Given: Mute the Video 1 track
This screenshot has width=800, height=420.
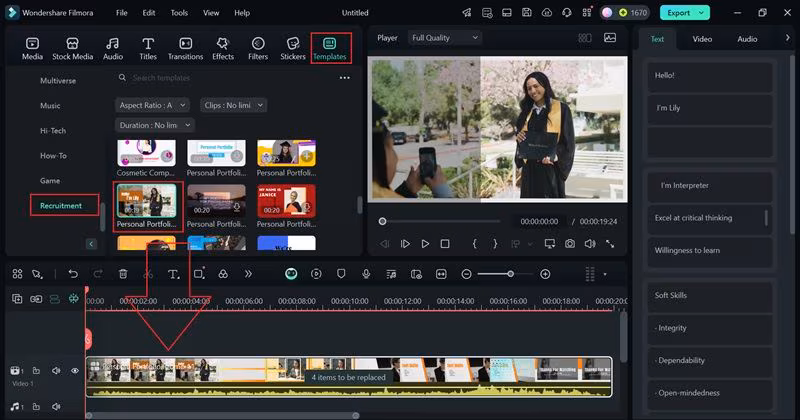Looking at the screenshot, I should click(x=56, y=371).
